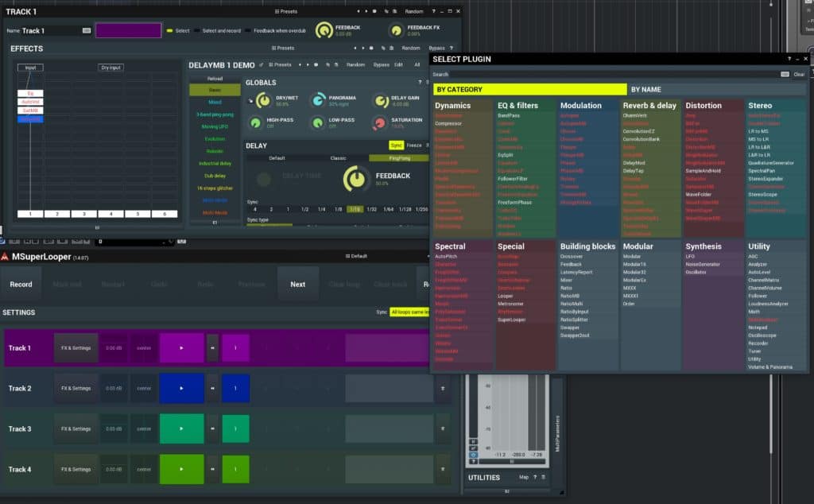
Task: Open Presets of the DelayMB 1 Demo plugin
Action: tap(281, 65)
